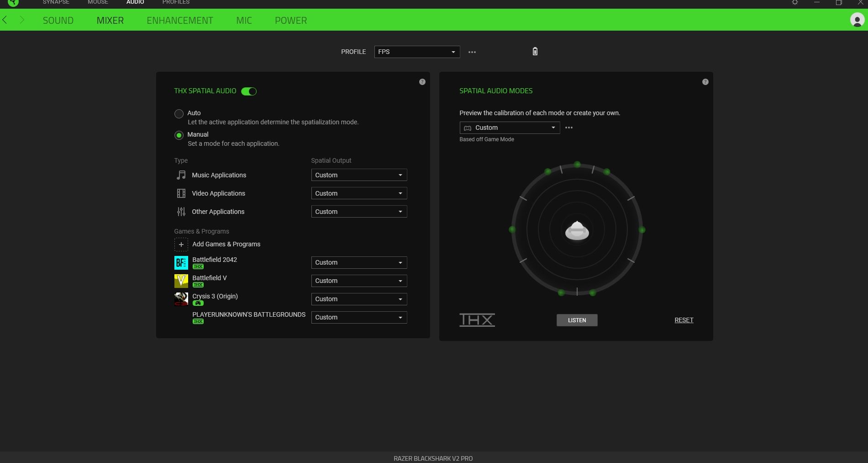This screenshot has height=463, width=868.
Task: Open Battlefield V spatial output dropdown
Action: (x=359, y=281)
